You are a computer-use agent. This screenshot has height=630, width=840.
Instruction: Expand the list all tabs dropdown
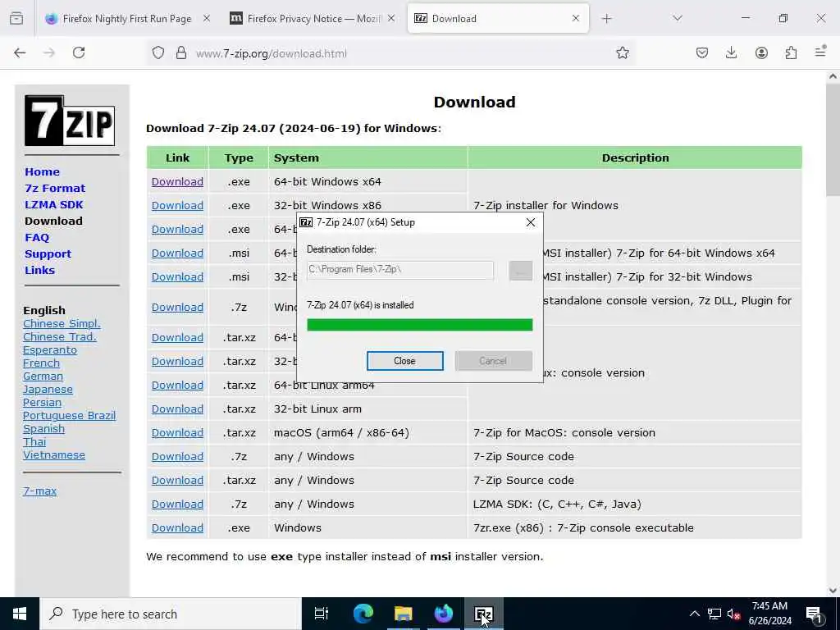point(678,19)
